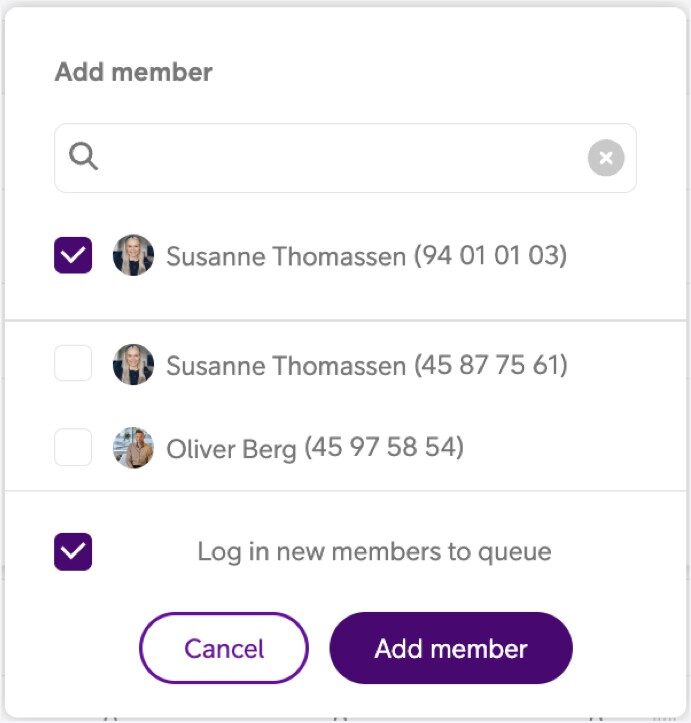Image resolution: width=691 pixels, height=723 pixels.
Task: Click the "Log in new members to queue" label
Action: pos(374,551)
